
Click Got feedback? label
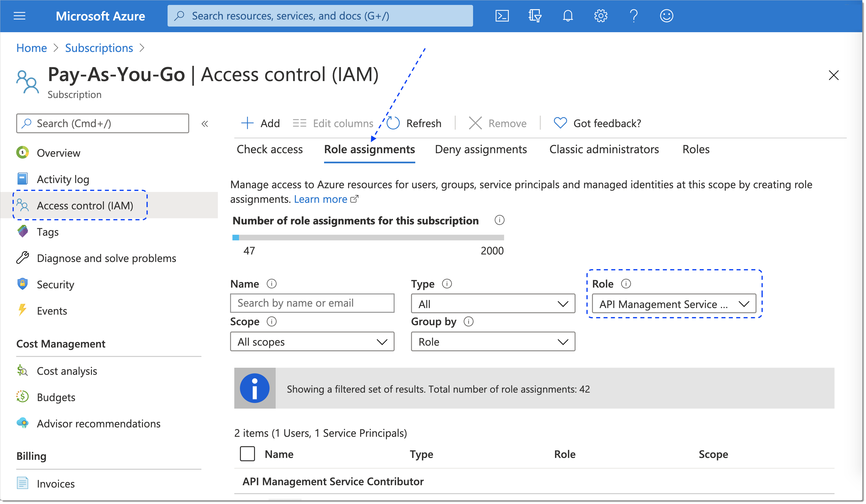[607, 123]
